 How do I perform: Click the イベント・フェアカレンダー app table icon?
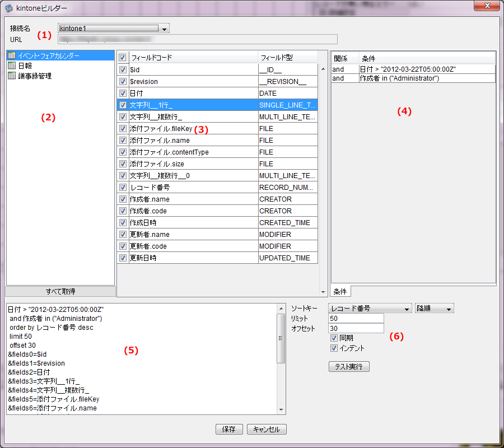pos(12,56)
